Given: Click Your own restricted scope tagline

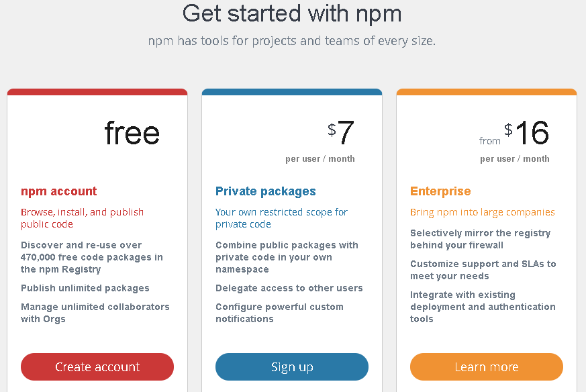Looking at the screenshot, I should pos(281,218).
